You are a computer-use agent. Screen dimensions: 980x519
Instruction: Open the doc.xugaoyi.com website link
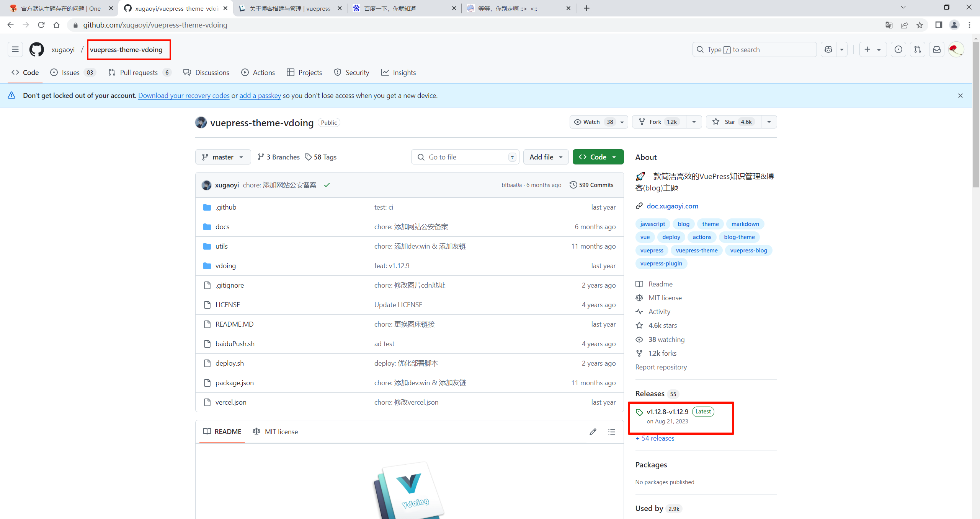[x=672, y=206]
